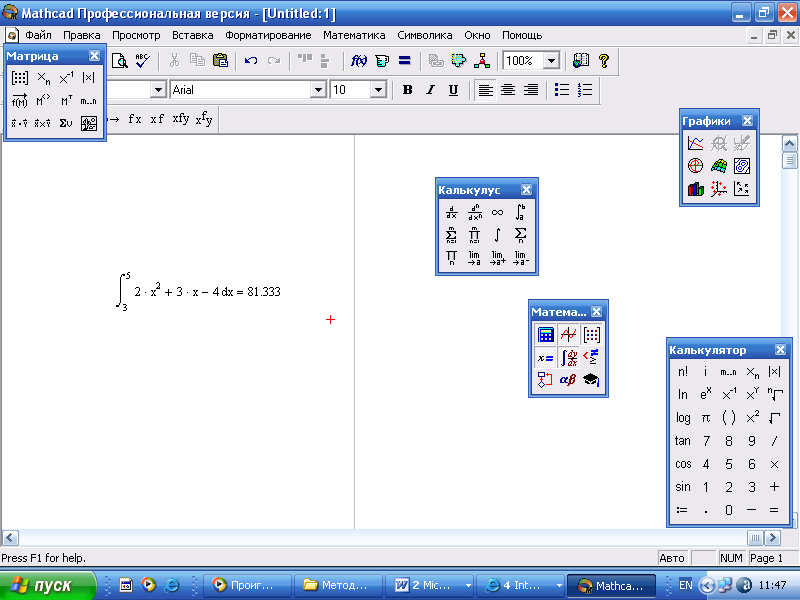Screen dimensions: 800x600
Task: Click the Insert Function f(x) icon
Action: (x=359, y=61)
